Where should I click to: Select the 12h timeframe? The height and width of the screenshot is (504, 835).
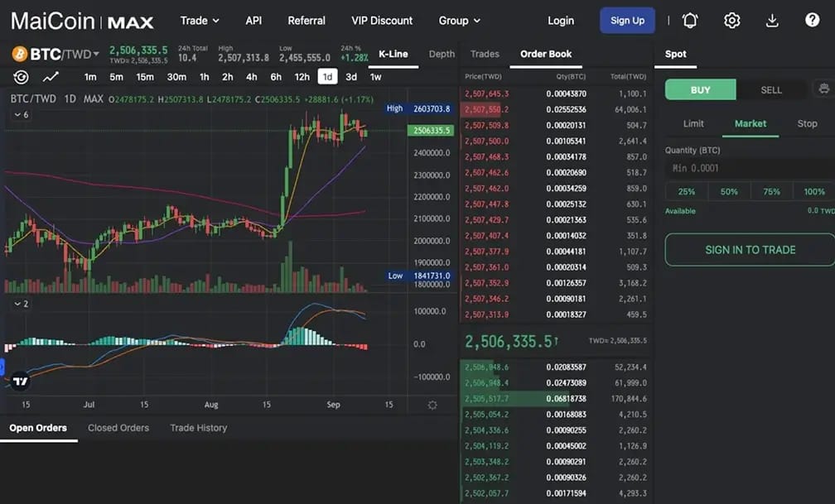[302, 77]
